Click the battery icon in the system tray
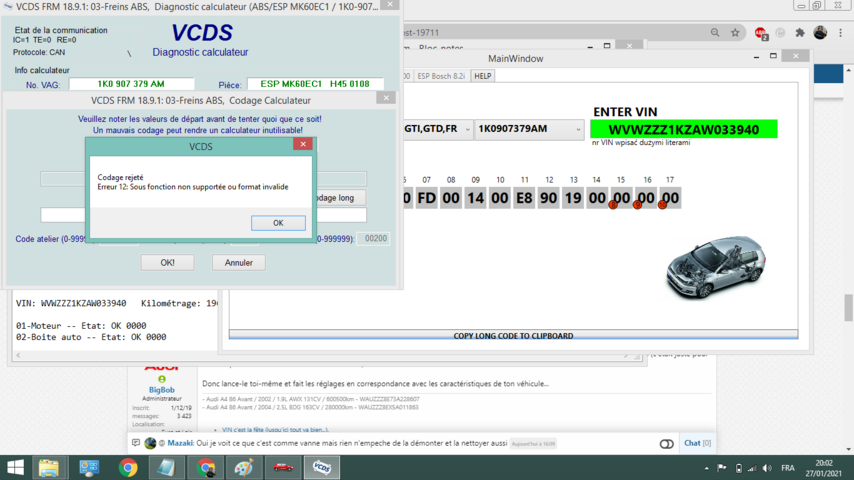Screen dimensions: 854x480 pos(739,468)
